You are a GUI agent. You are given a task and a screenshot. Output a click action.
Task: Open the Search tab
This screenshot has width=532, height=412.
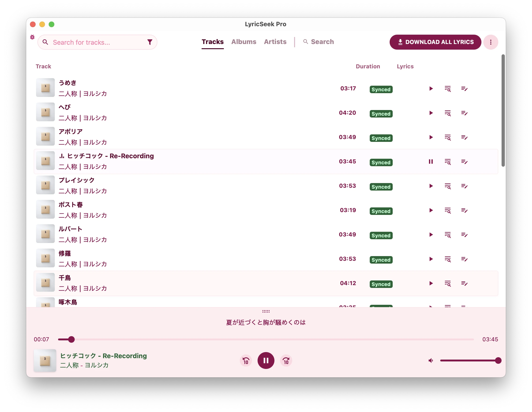[318, 42]
